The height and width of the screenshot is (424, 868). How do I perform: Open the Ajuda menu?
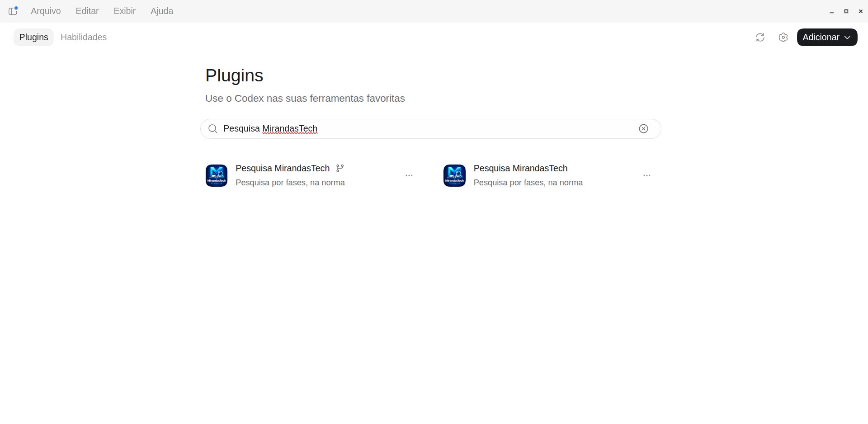click(x=162, y=11)
